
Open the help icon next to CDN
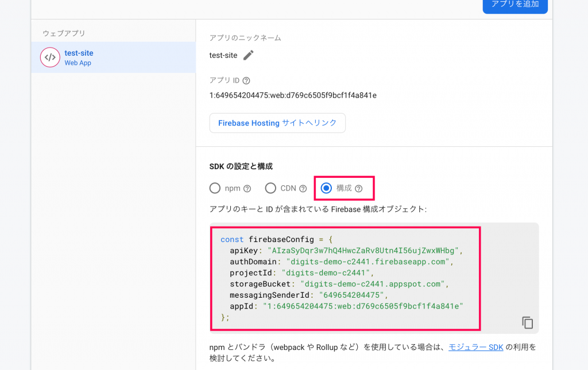[303, 189]
